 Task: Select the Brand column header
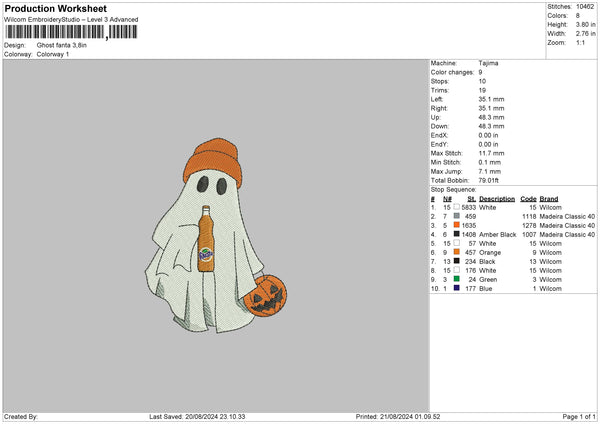point(551,198)
